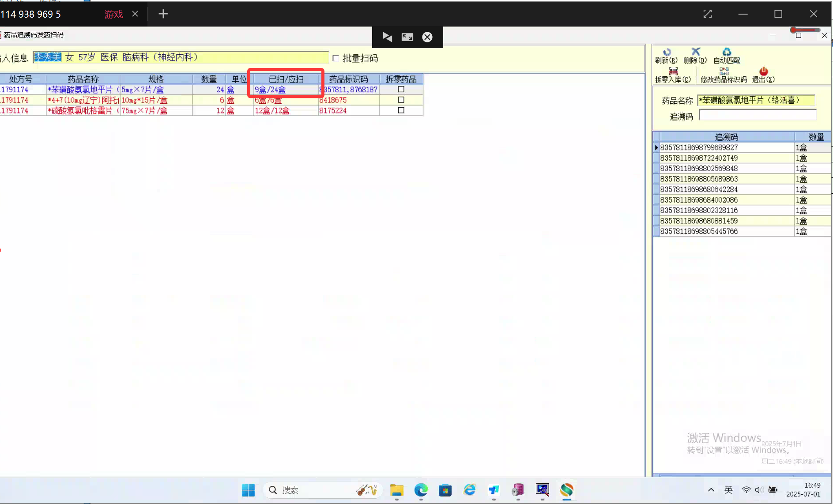
Task: Click the patient info field showing 李秀美
Action: coord(181,57)
